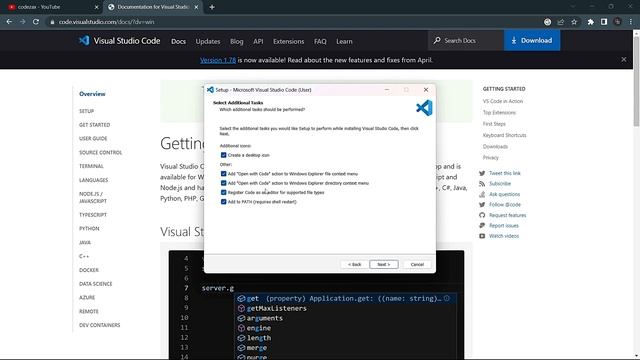Click the browser address bar URL
The height and width of the screenshot is (360, 640).
[107, 22]
